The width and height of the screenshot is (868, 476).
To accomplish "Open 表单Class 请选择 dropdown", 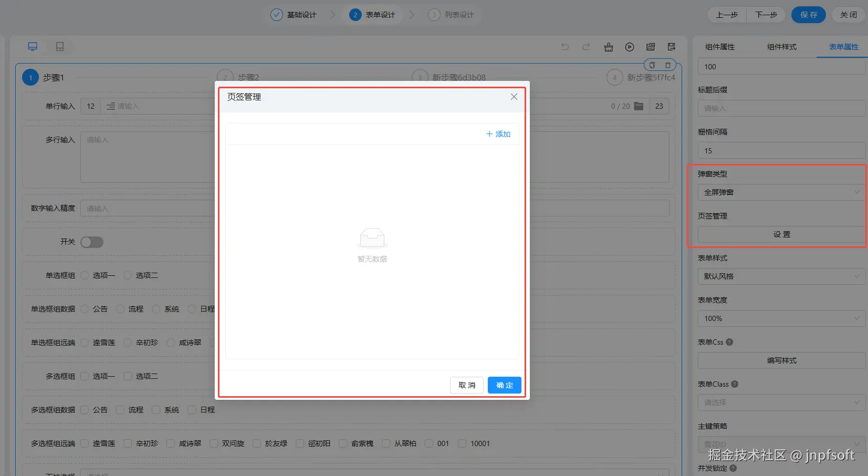I will (x=781, y=402).
